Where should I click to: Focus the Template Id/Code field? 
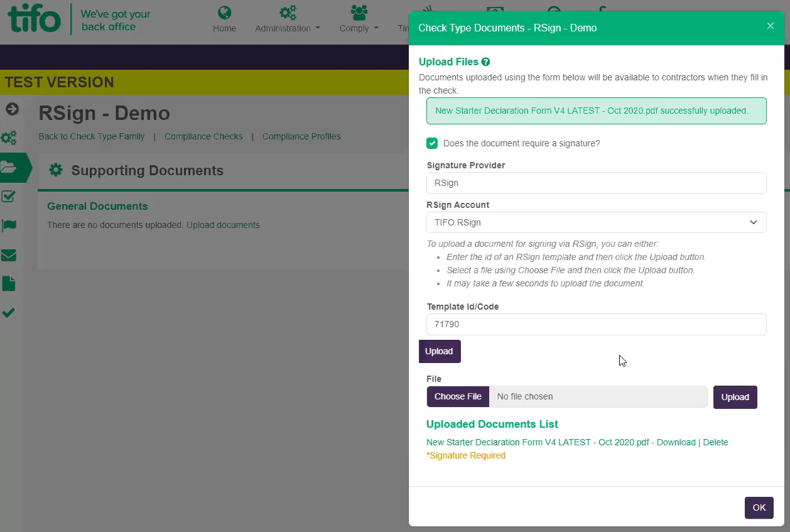[x=597, y=324]
